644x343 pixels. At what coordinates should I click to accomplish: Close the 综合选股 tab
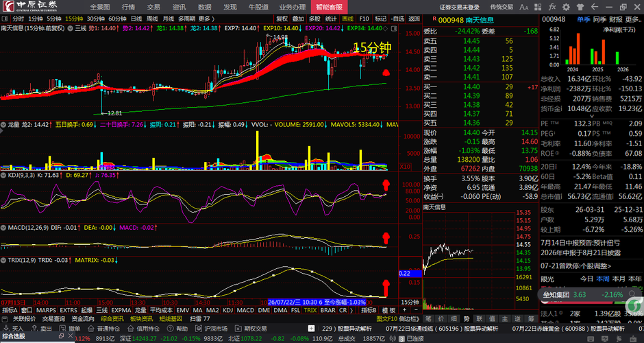pyautogui.click(x=71, y=336)
